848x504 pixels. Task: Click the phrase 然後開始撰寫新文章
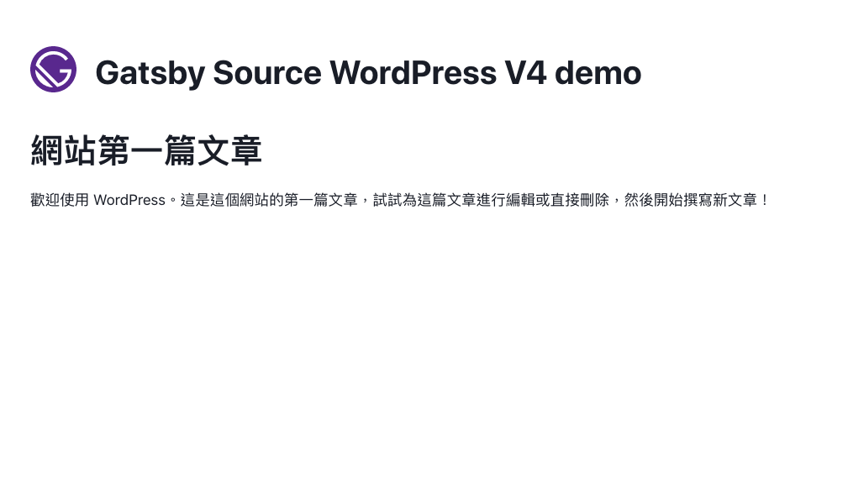691,200
